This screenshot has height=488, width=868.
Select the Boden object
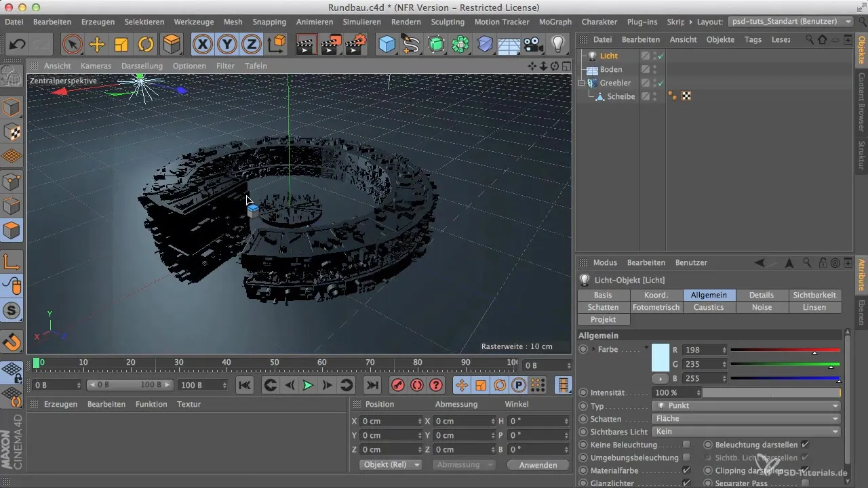[x=611, y=69]
